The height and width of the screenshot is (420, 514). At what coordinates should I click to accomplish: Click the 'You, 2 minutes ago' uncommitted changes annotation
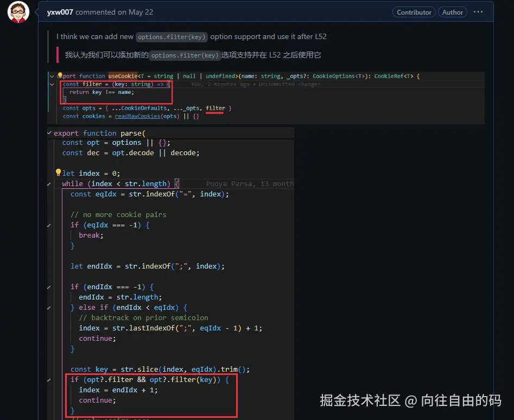coord(256,84)
